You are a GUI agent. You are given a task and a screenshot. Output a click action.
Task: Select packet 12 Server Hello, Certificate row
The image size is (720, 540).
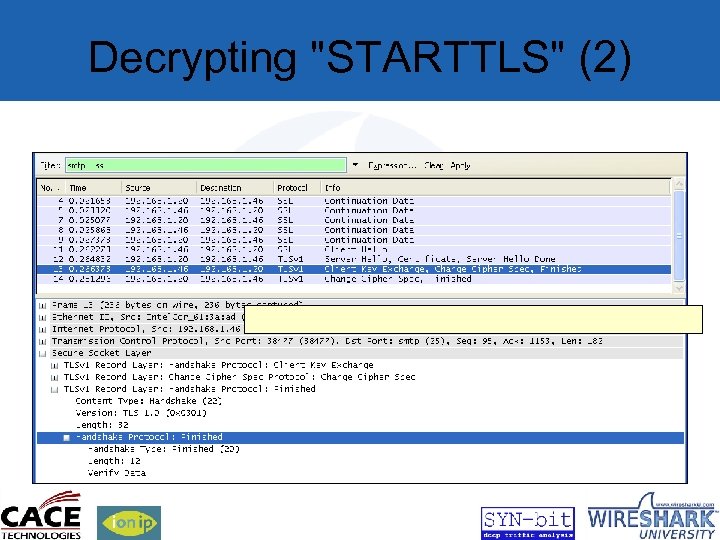[x=354, y=259]
